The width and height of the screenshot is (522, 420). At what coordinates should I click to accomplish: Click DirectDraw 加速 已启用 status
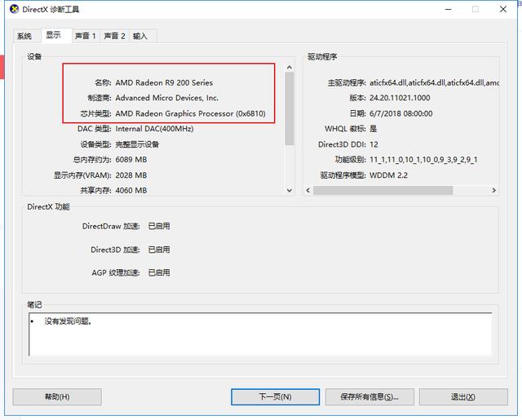[x=159, y=226]
